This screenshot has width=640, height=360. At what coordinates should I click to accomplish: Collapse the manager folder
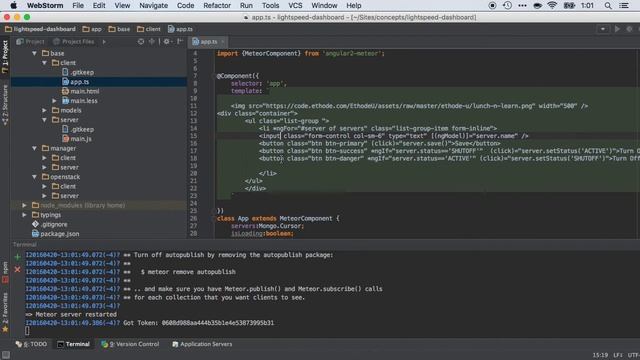35,148
